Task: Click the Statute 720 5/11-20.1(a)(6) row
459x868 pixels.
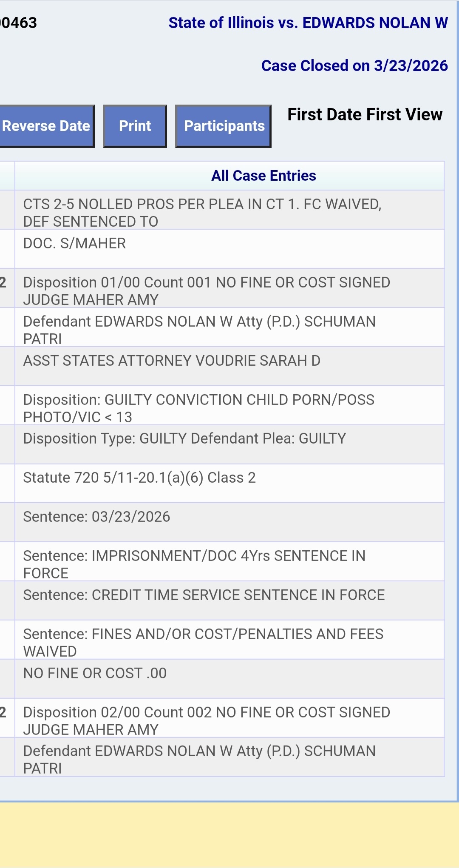Action: tap(139, 478)
